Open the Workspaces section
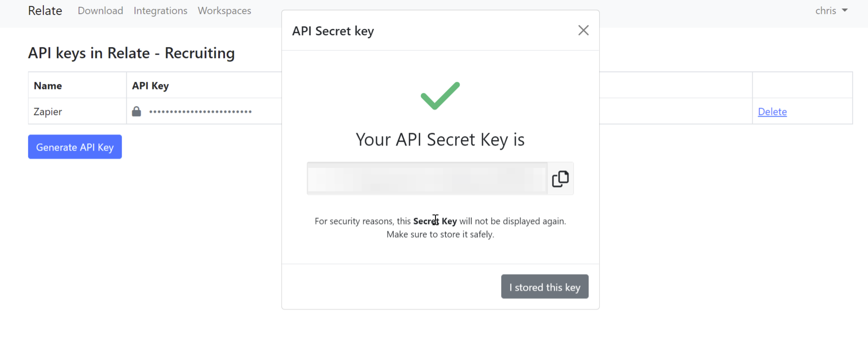 coord(224,11)
